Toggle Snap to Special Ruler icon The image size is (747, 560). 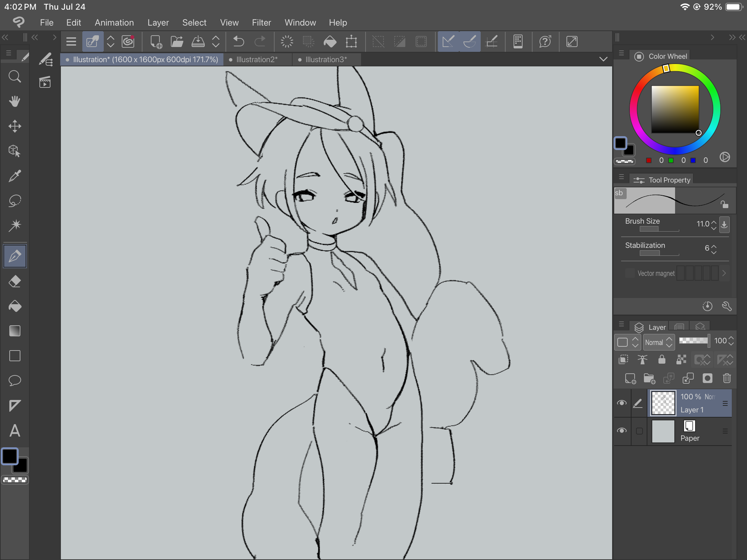point(470,41)
